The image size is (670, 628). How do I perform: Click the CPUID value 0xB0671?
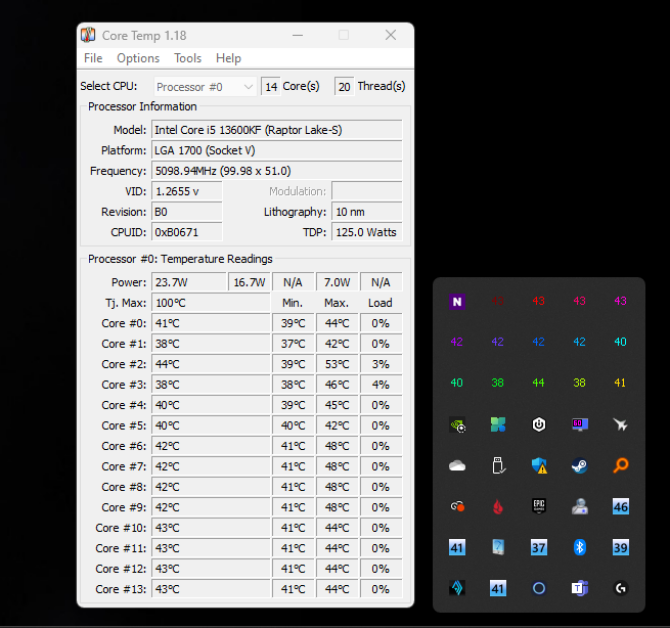coord(187,232)
